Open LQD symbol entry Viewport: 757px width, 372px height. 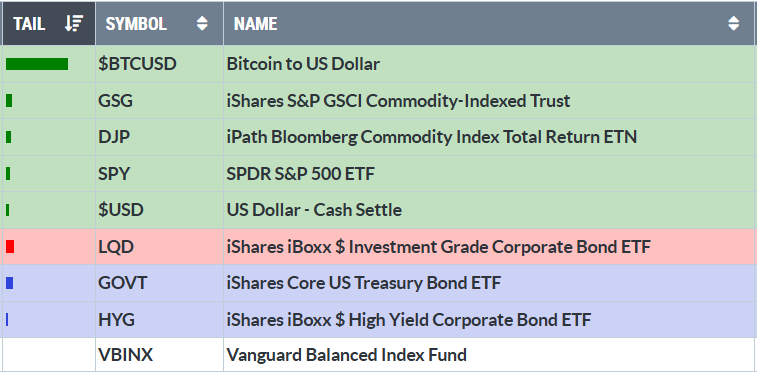(116, 247)
